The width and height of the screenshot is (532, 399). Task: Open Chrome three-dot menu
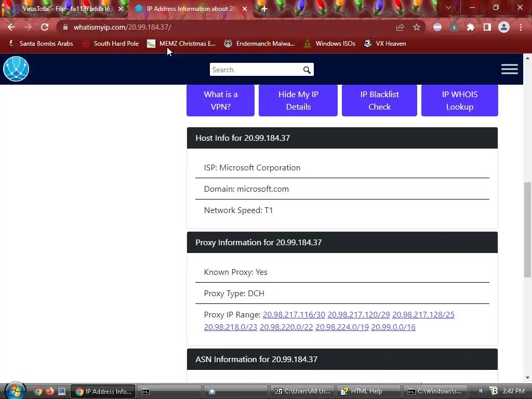coord(521,27)
